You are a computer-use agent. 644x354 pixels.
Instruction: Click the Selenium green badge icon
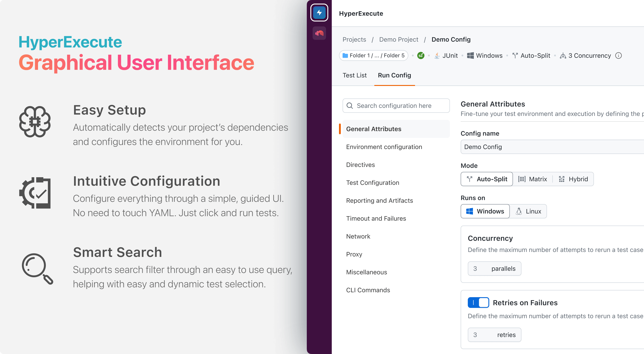(x=421, y=55)
